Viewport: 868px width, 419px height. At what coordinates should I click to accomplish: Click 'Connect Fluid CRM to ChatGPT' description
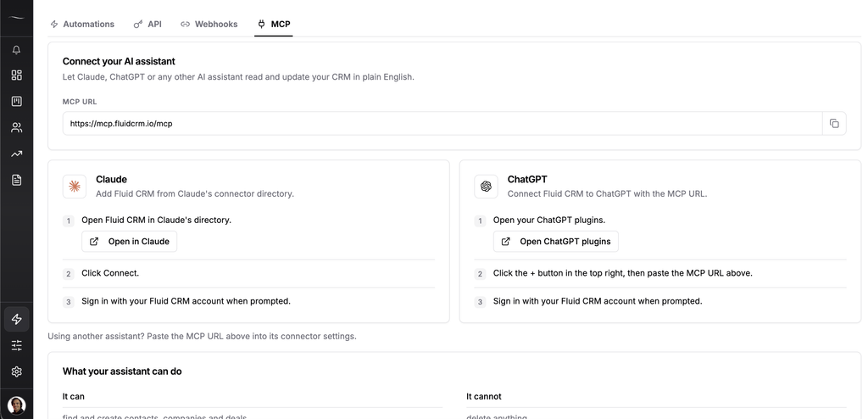tap(607, 194)
